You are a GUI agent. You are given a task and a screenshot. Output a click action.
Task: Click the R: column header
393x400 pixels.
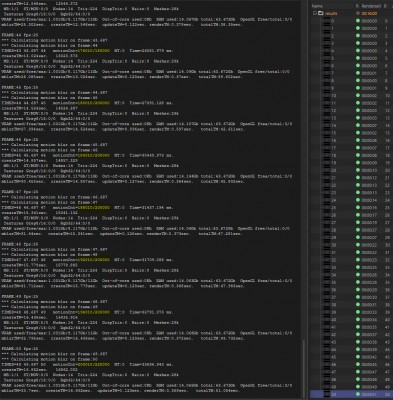357,6
